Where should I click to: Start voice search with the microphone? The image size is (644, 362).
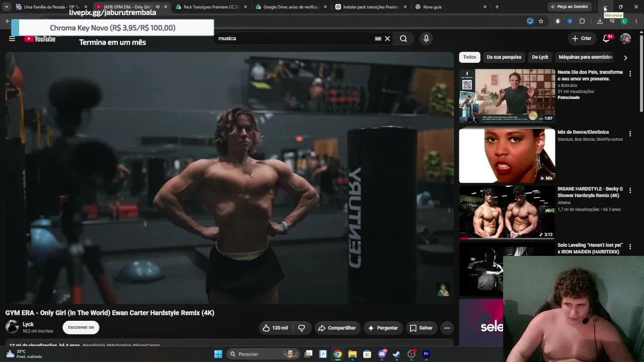coord(426,39)
